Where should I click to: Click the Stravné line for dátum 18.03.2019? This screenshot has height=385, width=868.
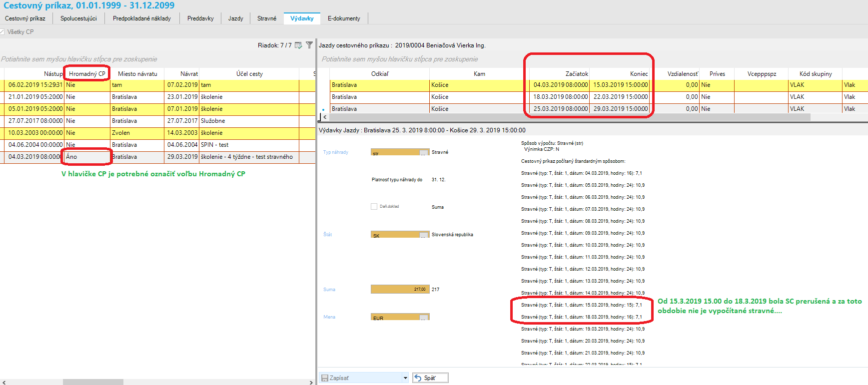coord(582,317)
